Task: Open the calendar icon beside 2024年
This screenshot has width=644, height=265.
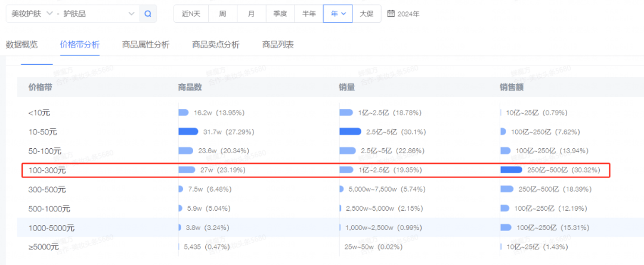Action: click(x=391, y=14)
